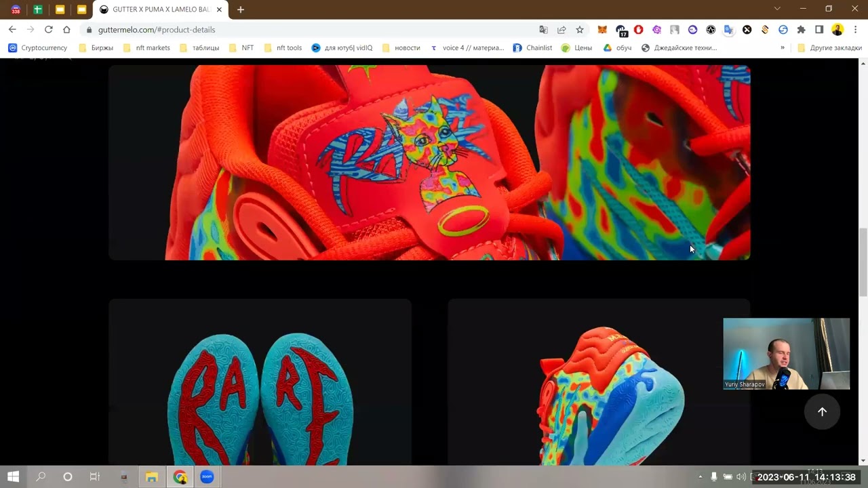Image resolution: width=868 pixels, height=488 pixels.
Task: Open the extension showing badge 17
Action: pos(621,30)
